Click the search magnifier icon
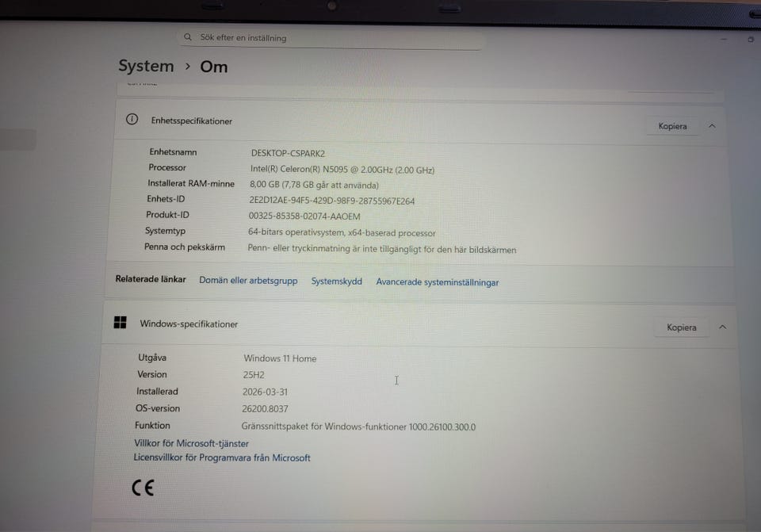The width and height of the screenshot is (761, 532). 188,37
